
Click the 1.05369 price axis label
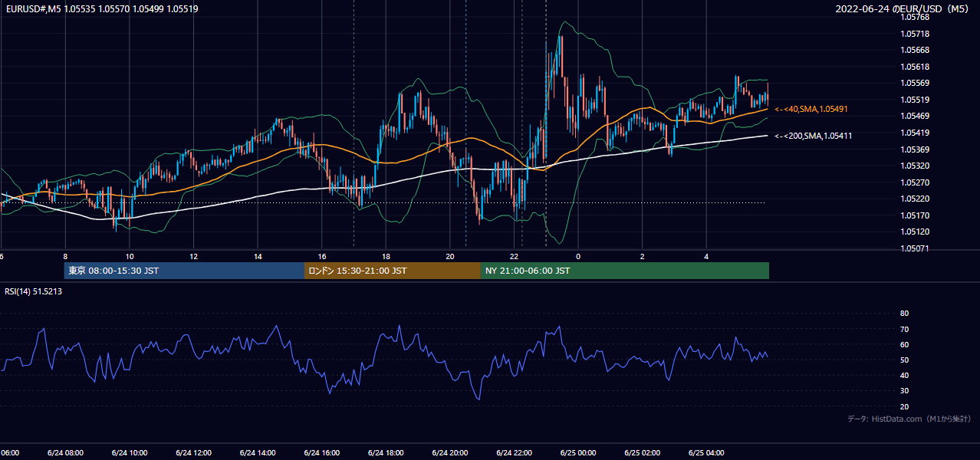pyautogui.click(x=916, y=149)
